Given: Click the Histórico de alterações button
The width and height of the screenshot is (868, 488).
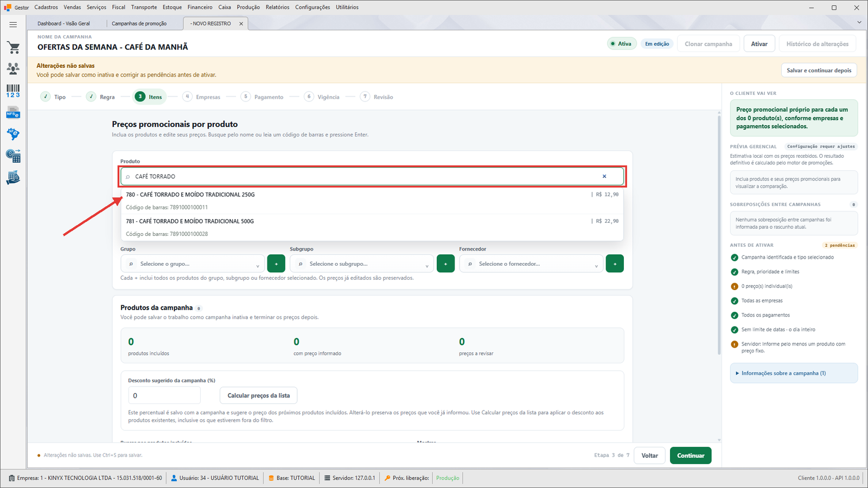Looking at the screenshot, I should coord(818,44).
